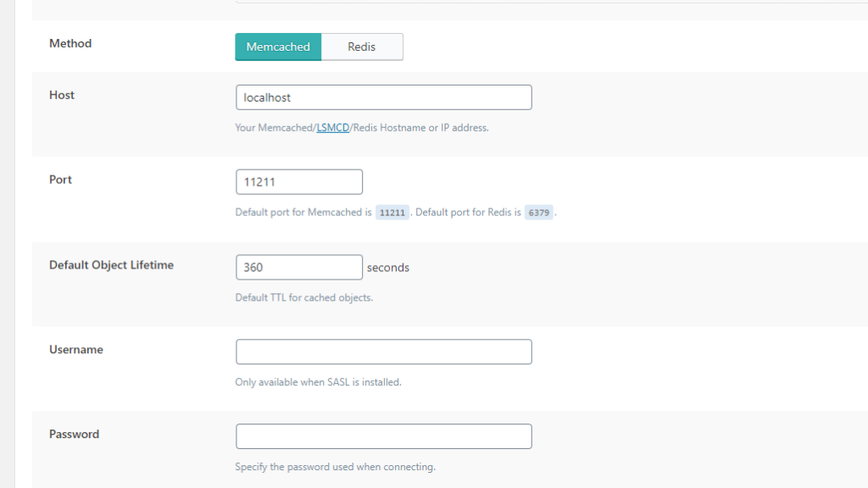Open the LSMCD link
The width and height of the screenshot is (868, 488).
[x=332, y=128]
